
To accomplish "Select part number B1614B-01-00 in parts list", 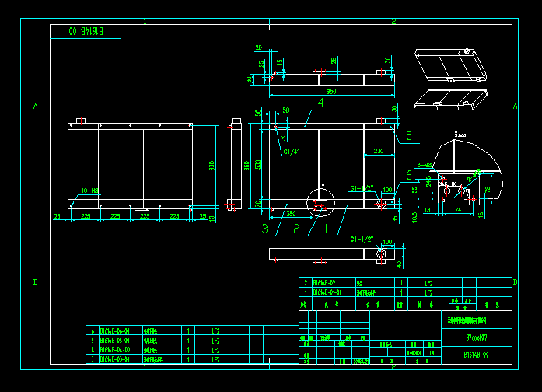I will pos(327,292).
